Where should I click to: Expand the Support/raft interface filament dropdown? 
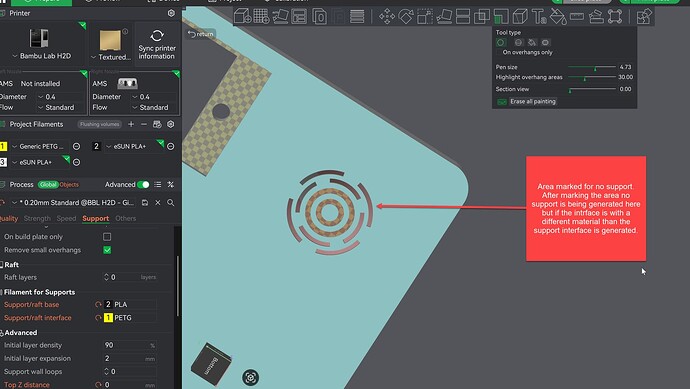(130, 318)
